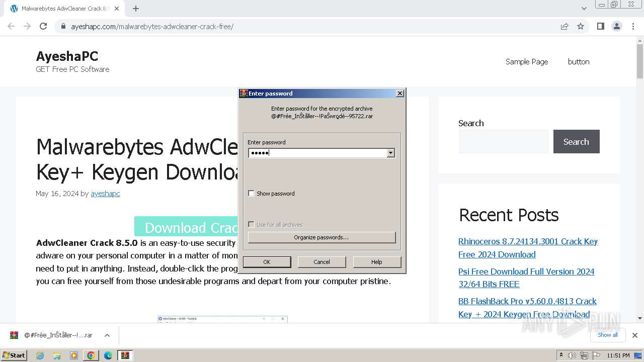Image resolution: width=644 pixels, height=362 pixels.
Task: Close the Enter password dialog
Action: 400,94
